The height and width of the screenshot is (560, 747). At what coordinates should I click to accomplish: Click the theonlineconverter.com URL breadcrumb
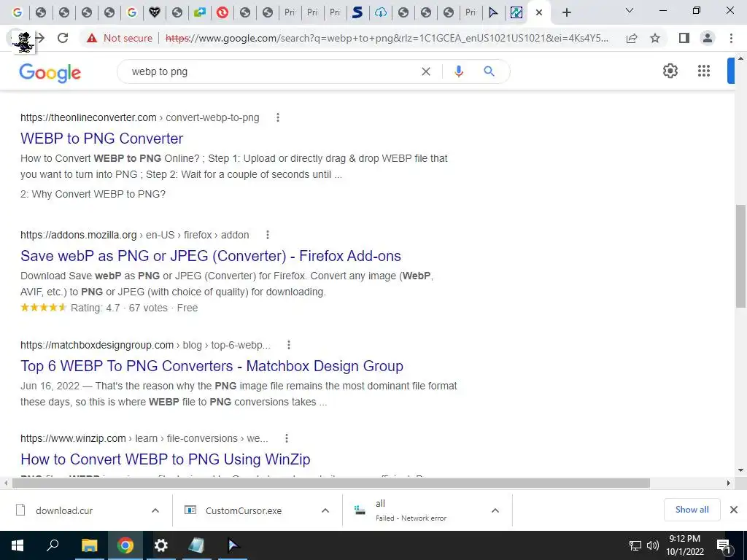[139, 117]
